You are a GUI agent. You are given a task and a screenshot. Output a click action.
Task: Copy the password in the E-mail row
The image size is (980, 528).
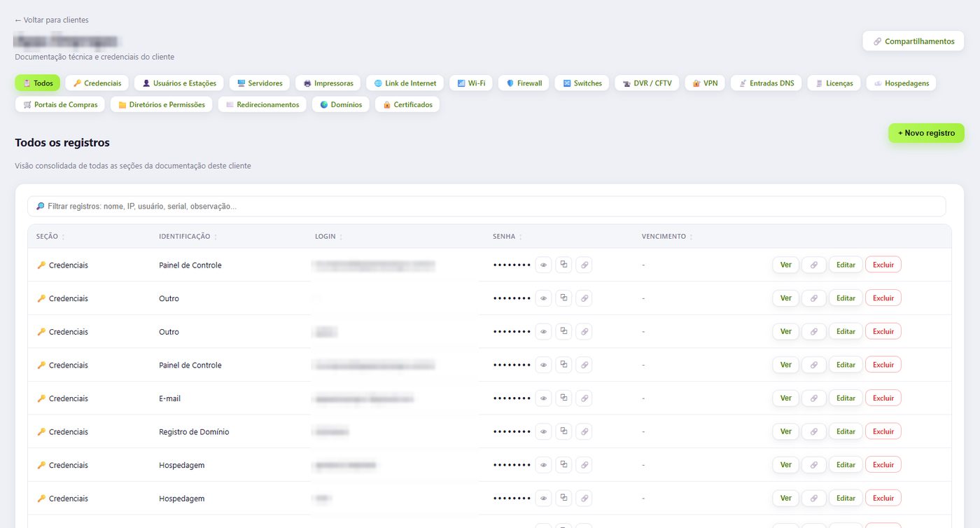pyautogui.click(x=563, y=398)
